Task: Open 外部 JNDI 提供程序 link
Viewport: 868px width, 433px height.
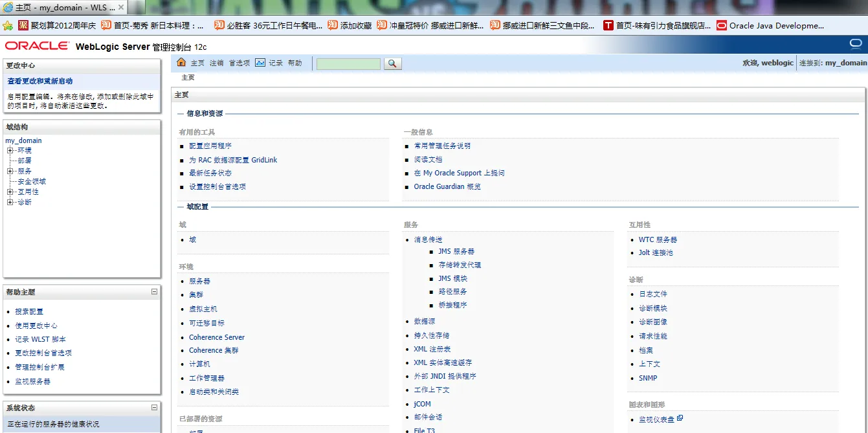Action: (x=445, y=376)
